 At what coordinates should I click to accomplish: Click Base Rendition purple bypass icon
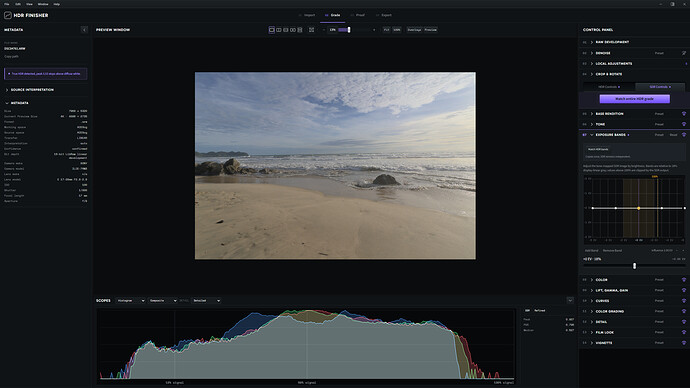684,114
